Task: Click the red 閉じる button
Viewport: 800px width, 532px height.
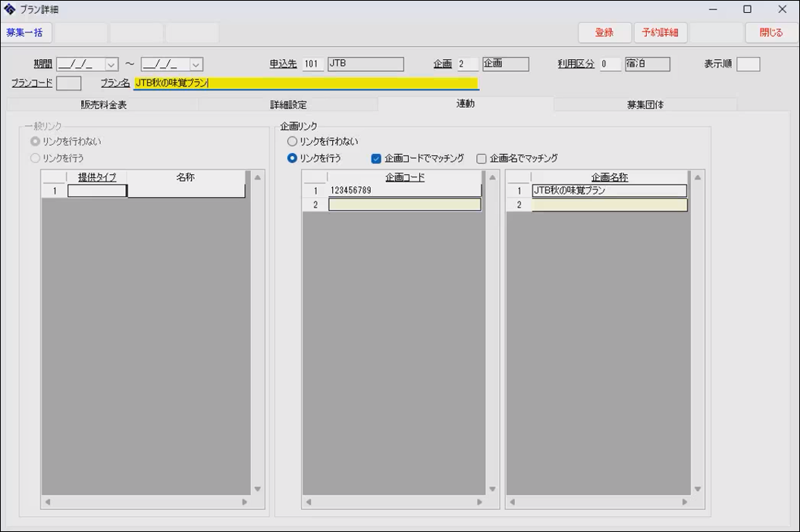Action: pos(770,33)
